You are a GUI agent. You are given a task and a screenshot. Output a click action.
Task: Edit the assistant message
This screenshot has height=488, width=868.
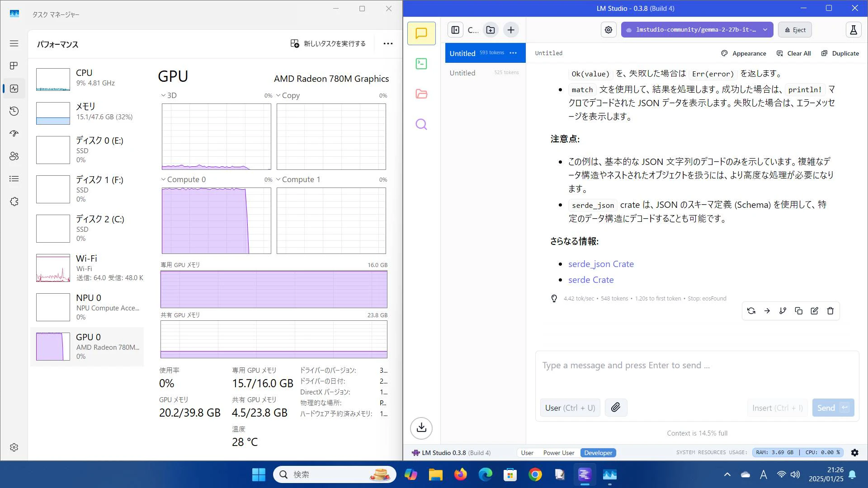[x=815, y=311]
